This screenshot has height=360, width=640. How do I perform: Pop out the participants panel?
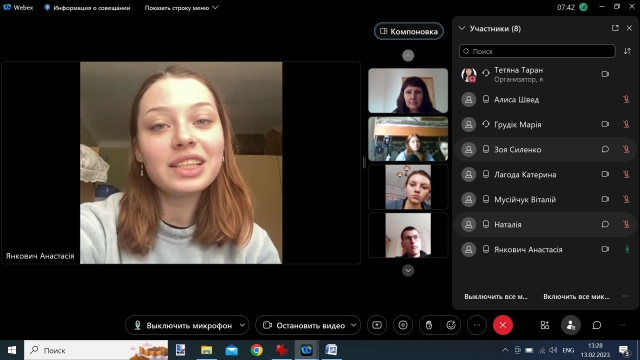point(615,28)
